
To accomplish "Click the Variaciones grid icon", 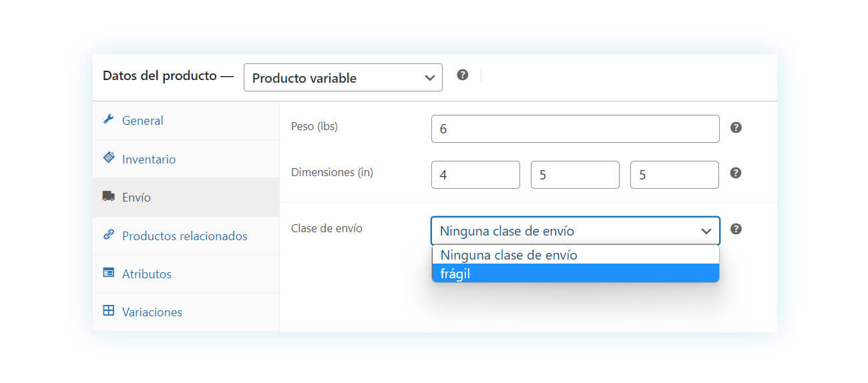I will pos(108,311).
